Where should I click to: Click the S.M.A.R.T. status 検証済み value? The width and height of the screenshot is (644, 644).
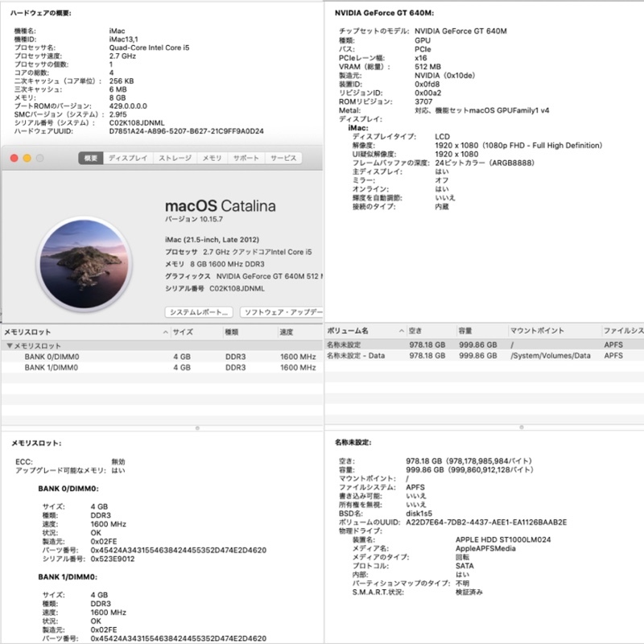tap(469, 592)
